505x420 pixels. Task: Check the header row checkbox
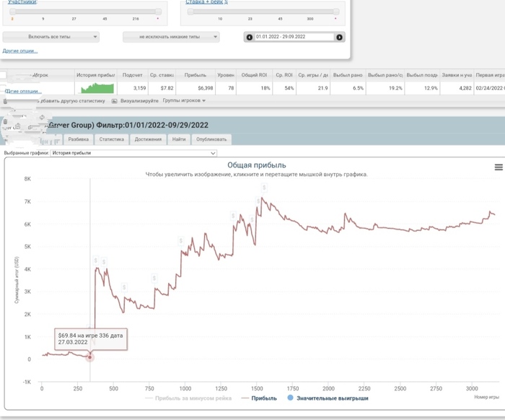pos(3,75)
